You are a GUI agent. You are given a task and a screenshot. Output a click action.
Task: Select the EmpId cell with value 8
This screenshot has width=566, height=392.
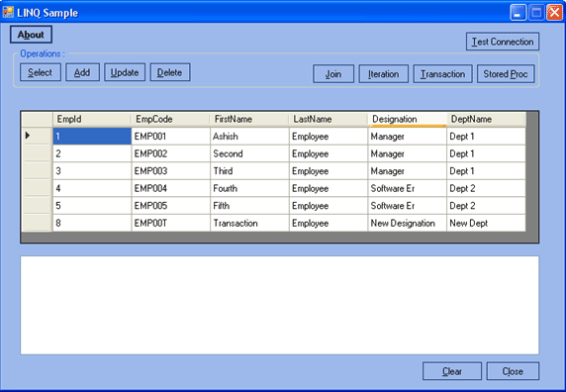pyautogui.click(x=92, y=223)
